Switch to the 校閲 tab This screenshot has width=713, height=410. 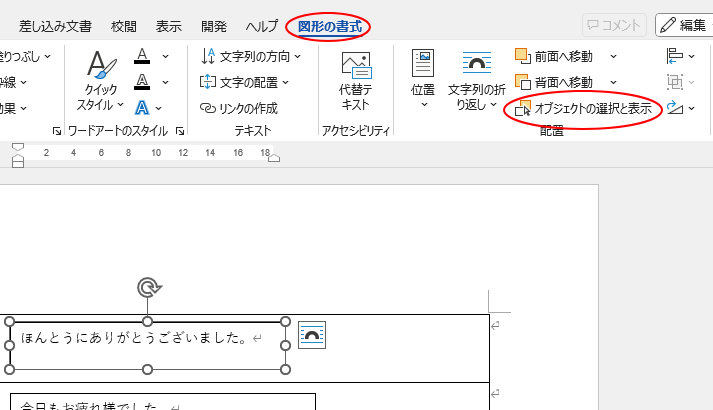point(124,26)
